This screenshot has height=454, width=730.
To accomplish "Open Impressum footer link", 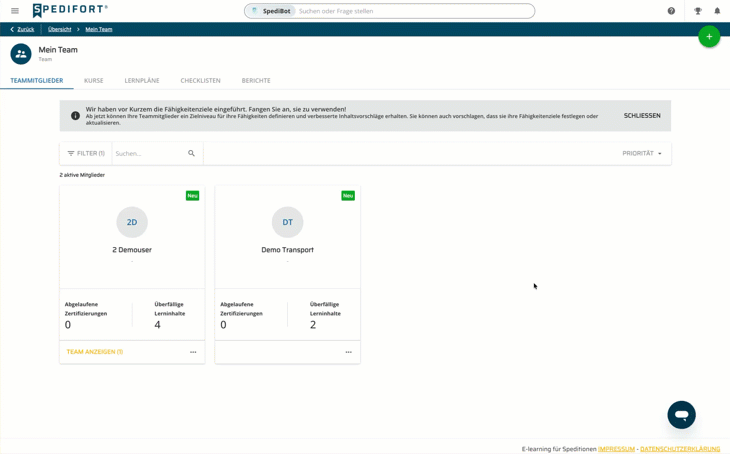I will point(616,449).
